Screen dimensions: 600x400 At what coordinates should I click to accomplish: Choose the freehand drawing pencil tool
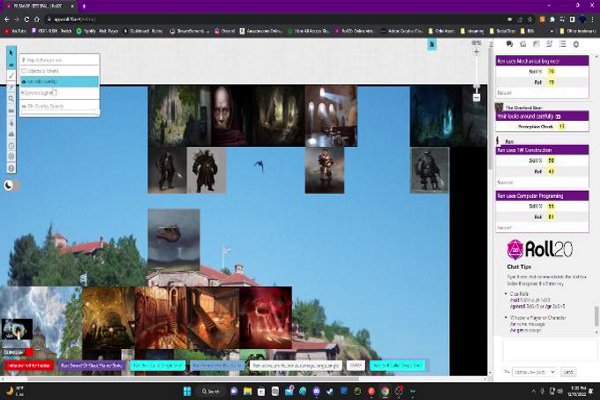point(11,76)
